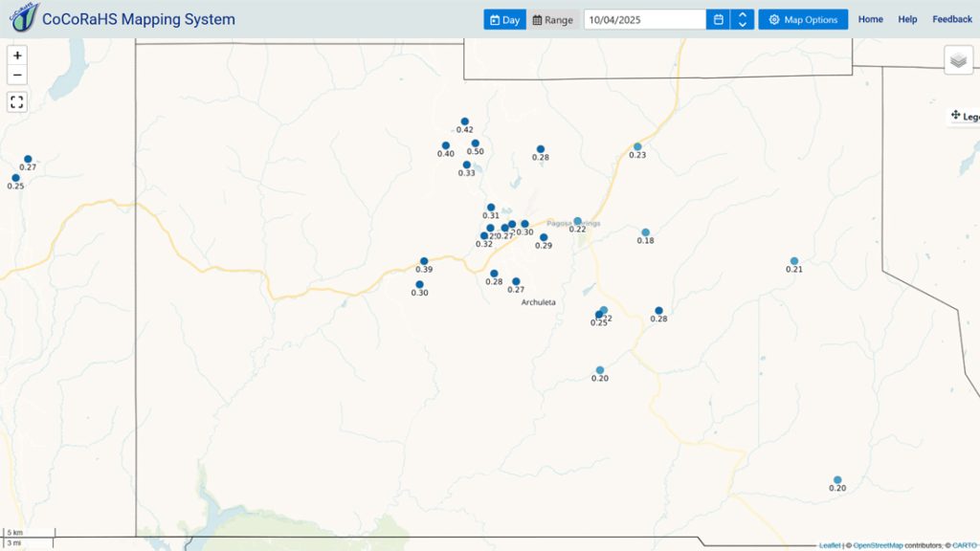980x551 pixels.
Task: Open the map layers control
Action: [958, 60]
